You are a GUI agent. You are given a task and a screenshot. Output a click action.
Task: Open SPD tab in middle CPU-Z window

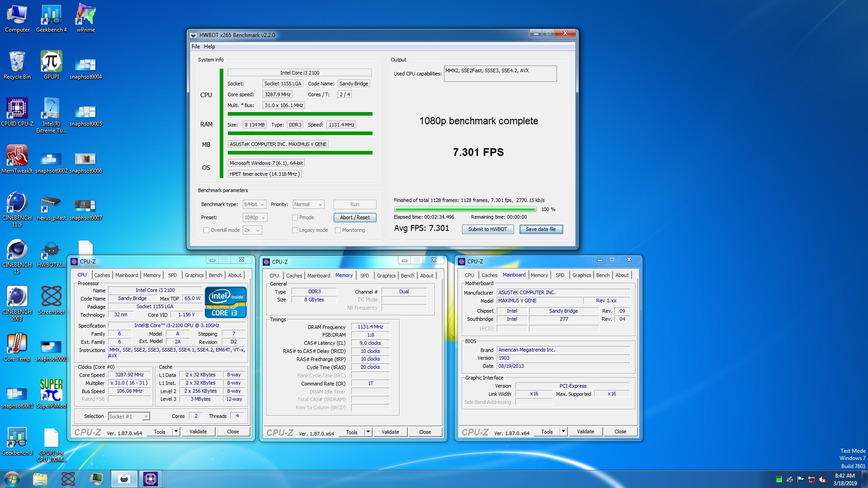(x=365, y=276)
